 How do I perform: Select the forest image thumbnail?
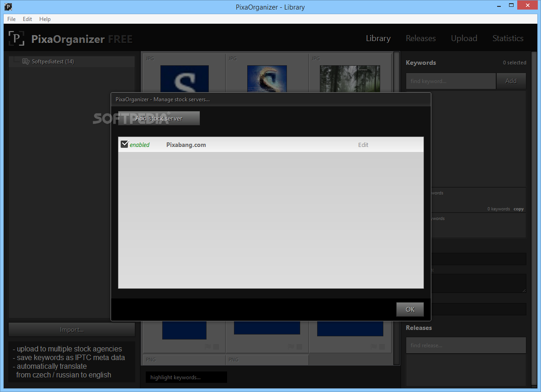coord(350,79)
